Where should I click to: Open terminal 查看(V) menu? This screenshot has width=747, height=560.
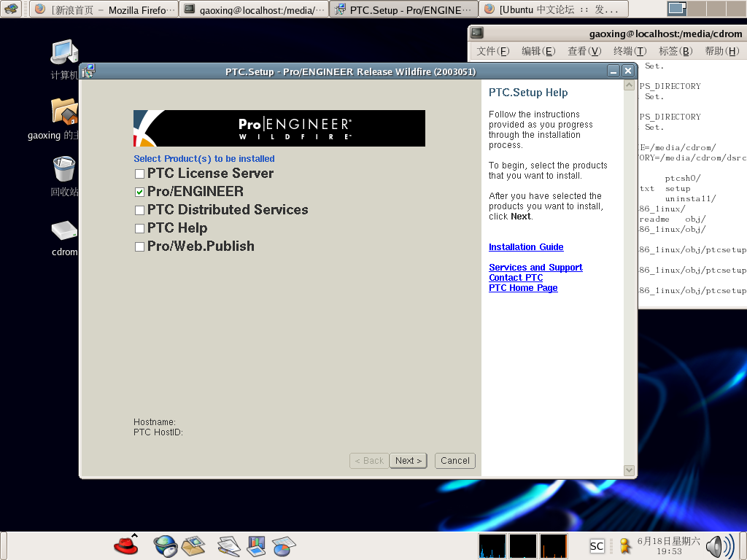(584, 51)
